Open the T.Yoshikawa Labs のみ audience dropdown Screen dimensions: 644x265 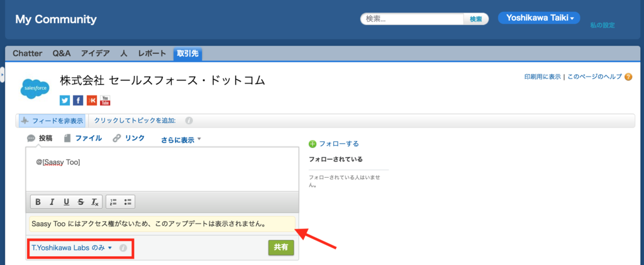(72, 248)
